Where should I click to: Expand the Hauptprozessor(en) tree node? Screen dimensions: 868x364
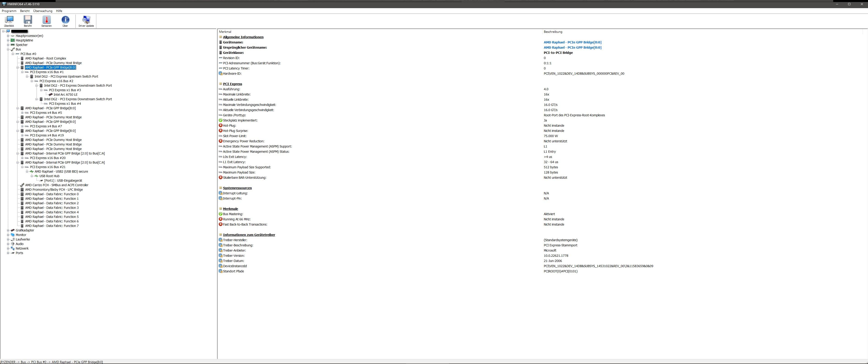(x=8, y=36)
